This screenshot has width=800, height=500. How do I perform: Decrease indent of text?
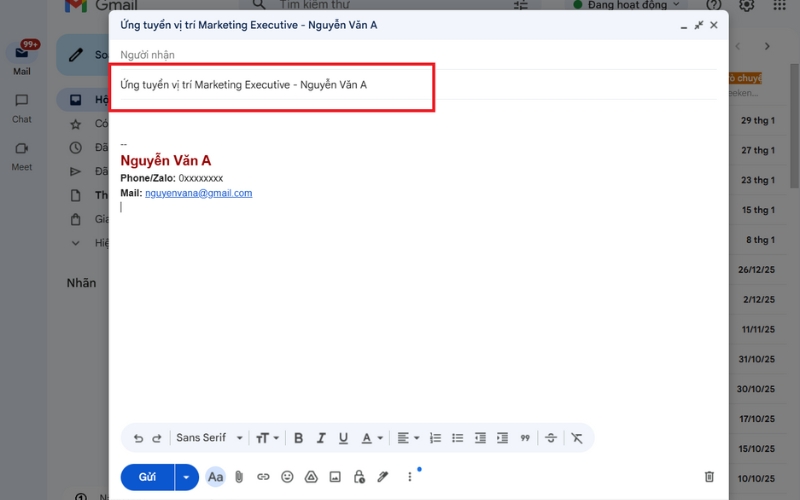point(480,438)
